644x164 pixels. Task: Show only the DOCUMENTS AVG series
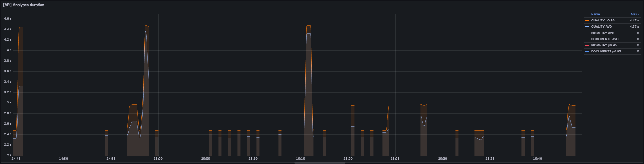click(605, 39)
